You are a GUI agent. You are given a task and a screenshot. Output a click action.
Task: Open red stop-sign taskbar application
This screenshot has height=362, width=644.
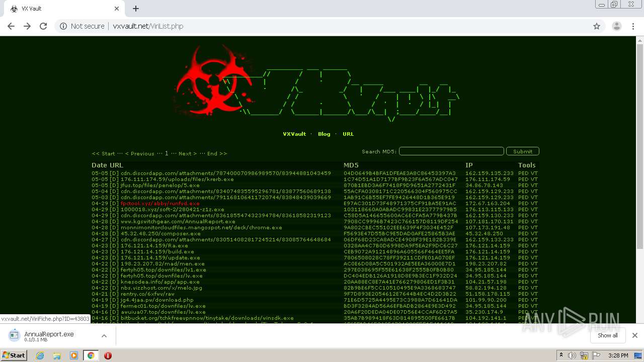coord(108,355)
